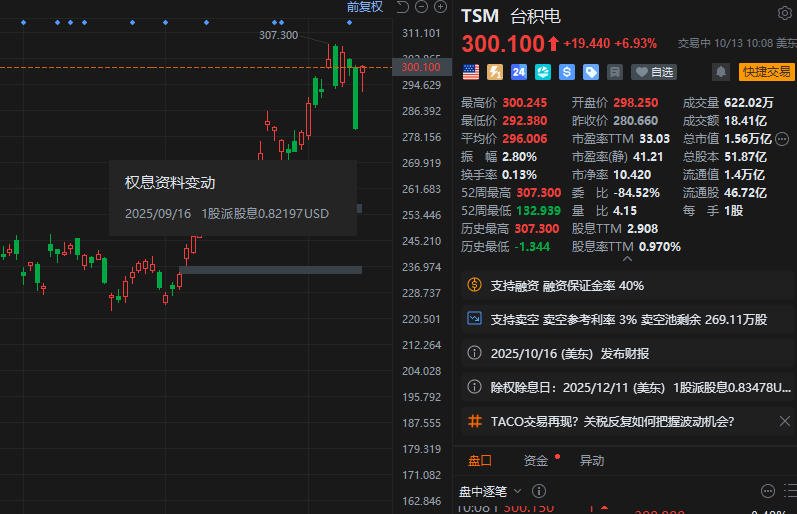This screenshot has height=514, width=797.
Task: Click the 换手率 0.13% value
Action: tap(519, 175)
